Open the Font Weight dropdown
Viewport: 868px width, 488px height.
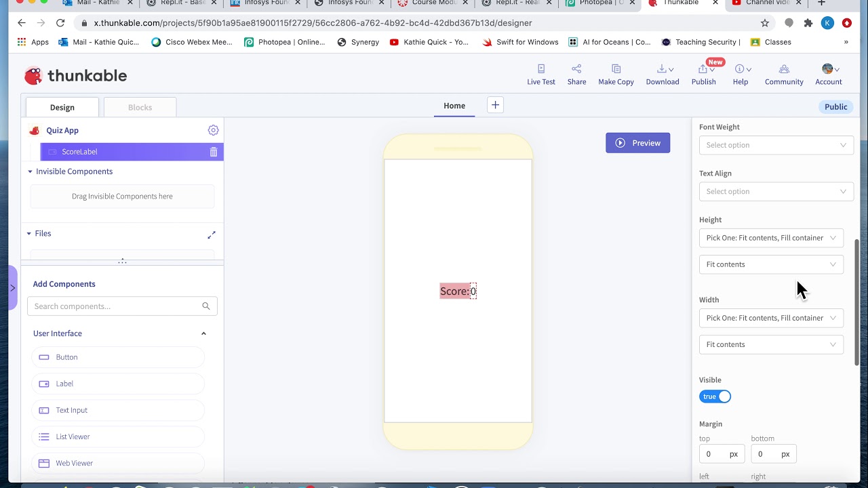(x=776, y=145)
